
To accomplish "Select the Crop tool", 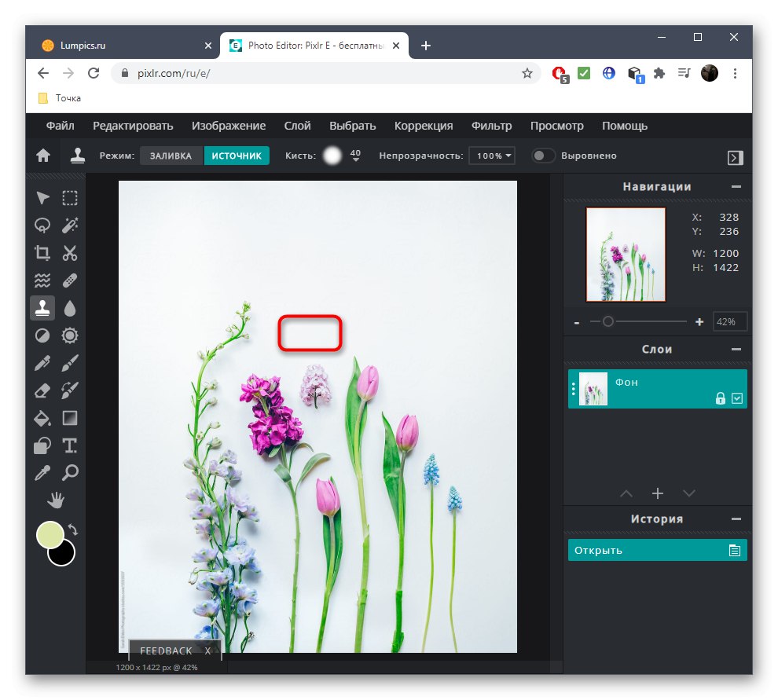I will 42,253.
